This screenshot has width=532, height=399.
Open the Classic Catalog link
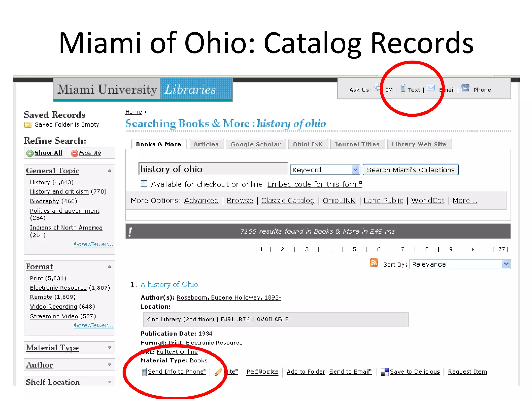click(x=288, y=201)
